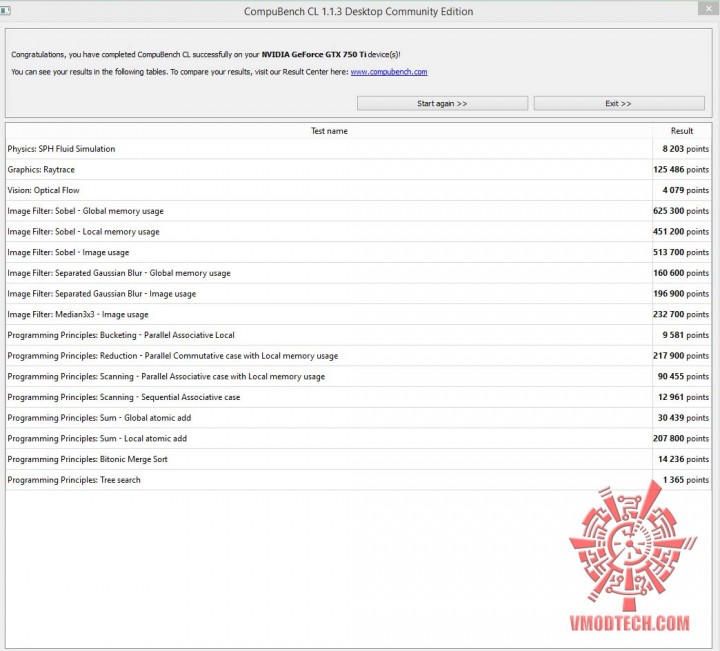The height and width of the screenshot is (651, 720).
Task: Click the 451 200 points result
Action: (681, 231)
